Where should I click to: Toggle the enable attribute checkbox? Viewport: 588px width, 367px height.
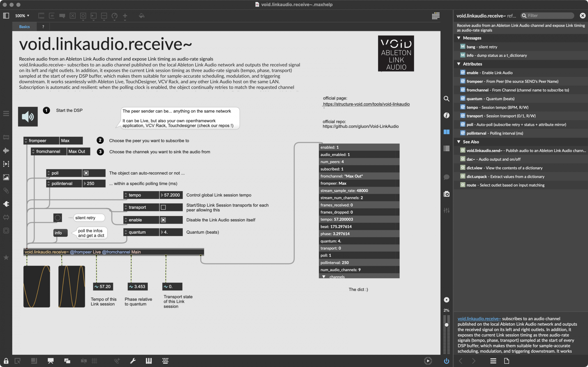(164, 220)
